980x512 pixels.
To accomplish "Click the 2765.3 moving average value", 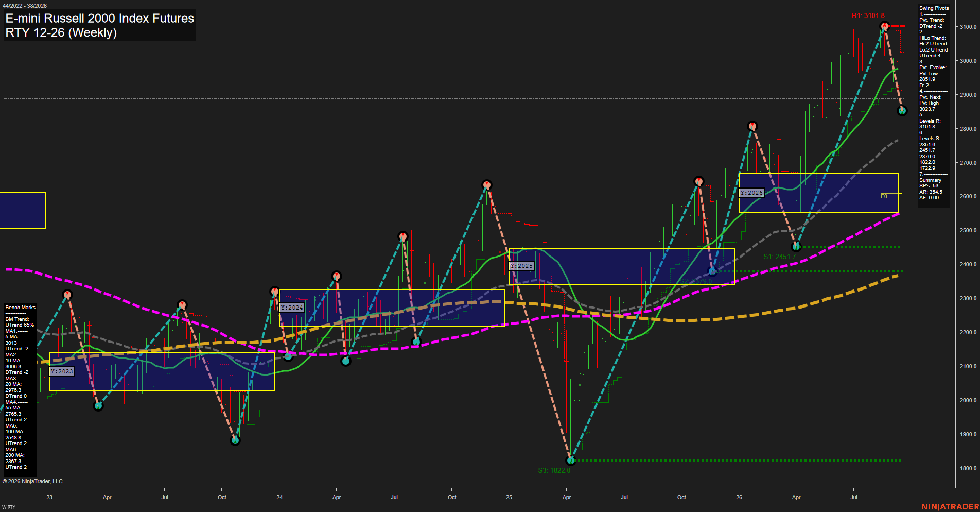I will point(13,414).
